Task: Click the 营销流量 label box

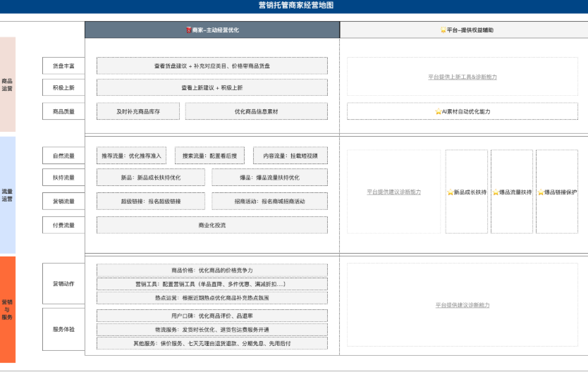Action: point(63,201)
